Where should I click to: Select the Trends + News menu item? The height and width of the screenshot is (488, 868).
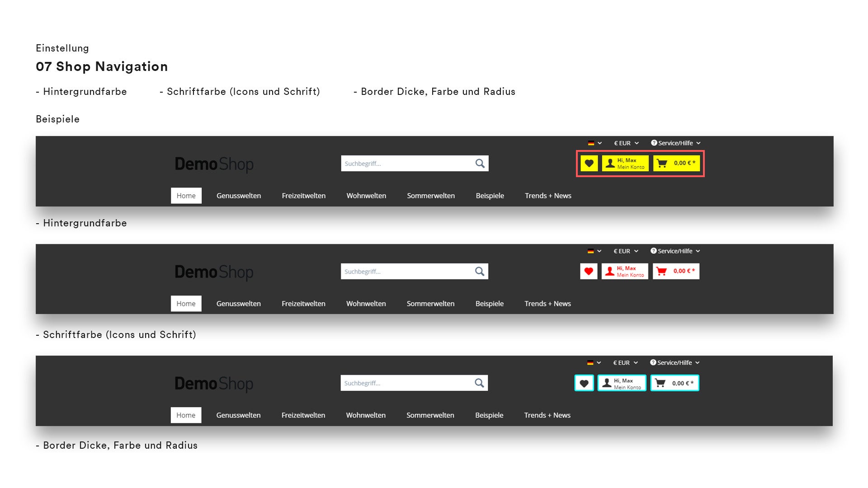(548, 196)
